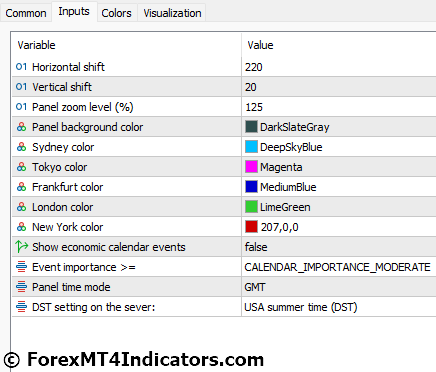Click the color icon beside Tokyo color

[21, 167]
